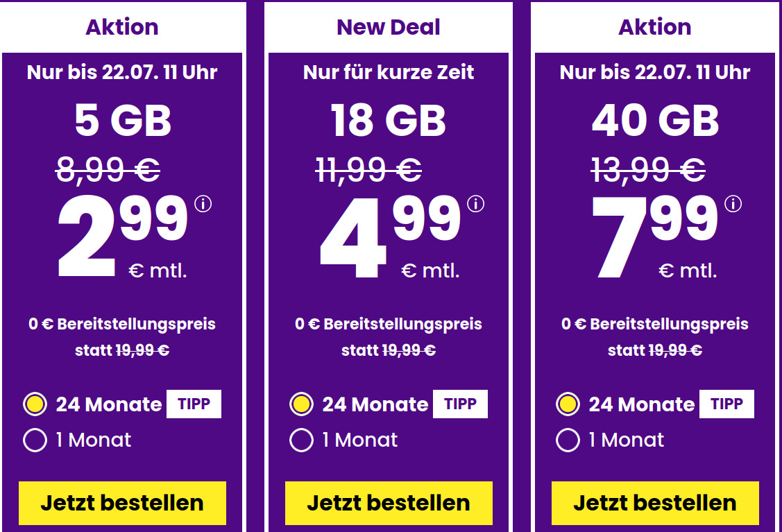The image size is (782, 532).
Task: Click the TIPP badge on the 18 GB plan
Action: 460,404
